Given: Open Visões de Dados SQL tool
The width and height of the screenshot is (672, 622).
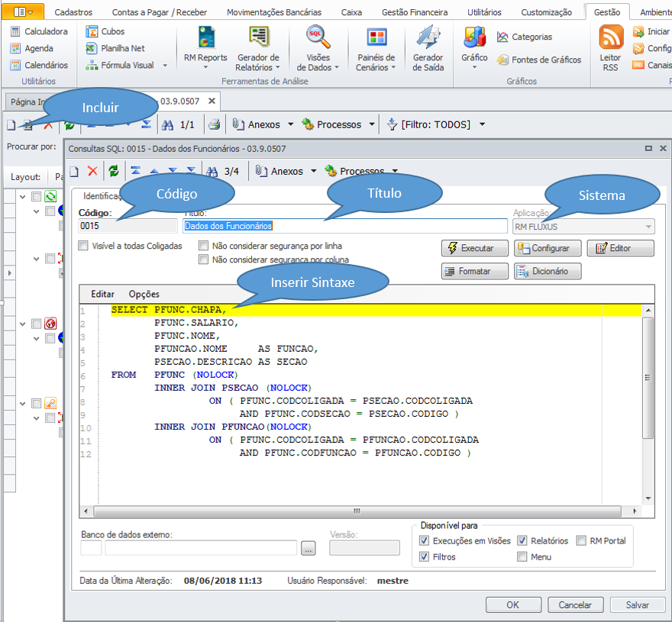Looking at the screenshot, I should (x=318, y=48).
